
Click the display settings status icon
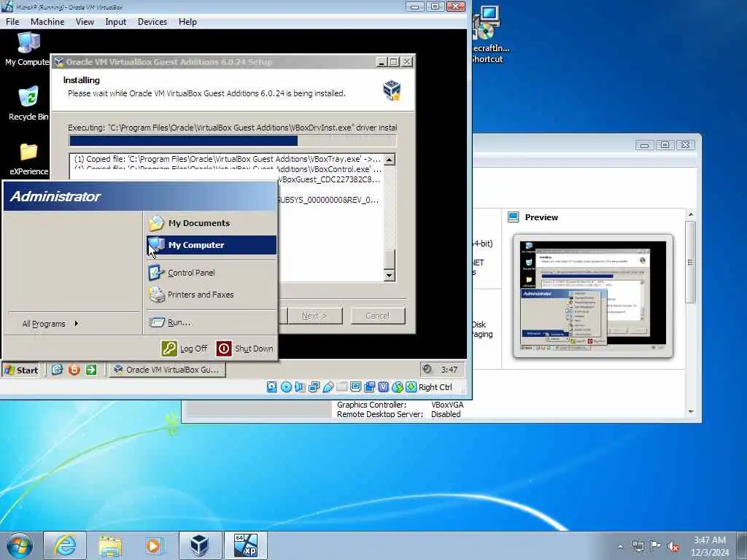[355, 387]
